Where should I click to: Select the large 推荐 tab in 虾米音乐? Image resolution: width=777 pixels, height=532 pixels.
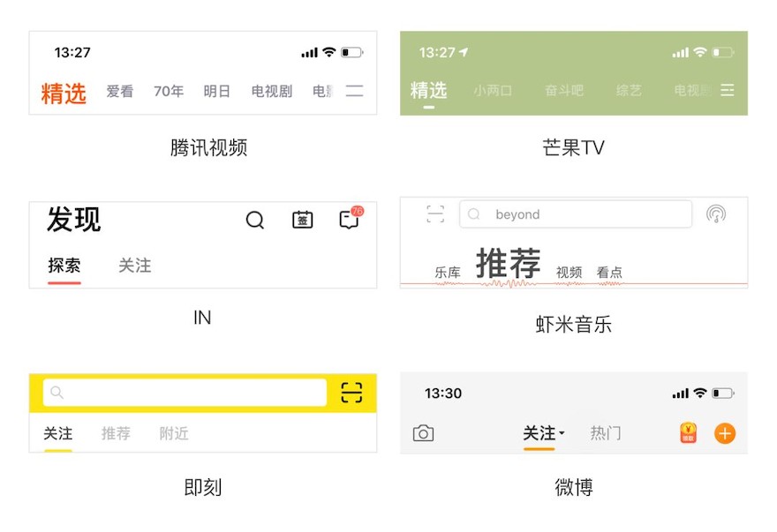click(508, 263)
